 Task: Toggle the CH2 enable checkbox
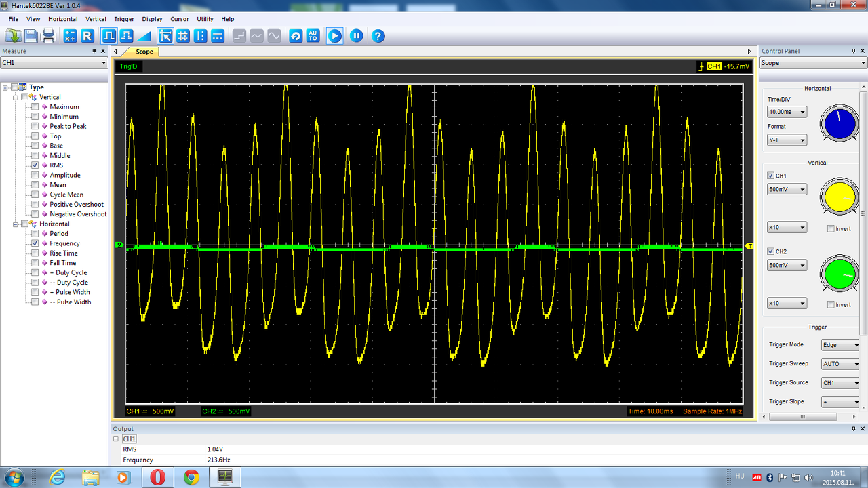770,251
